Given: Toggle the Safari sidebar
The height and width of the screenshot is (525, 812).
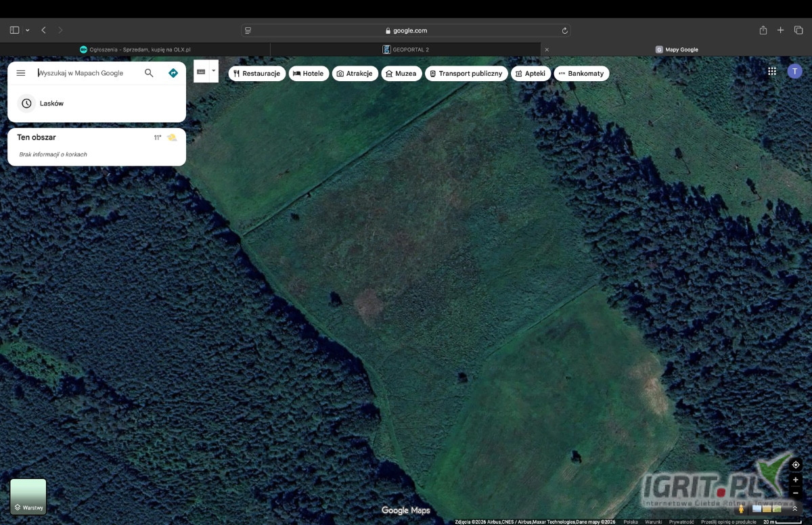Looking at the screenshot, I should (x=14, y=30).
